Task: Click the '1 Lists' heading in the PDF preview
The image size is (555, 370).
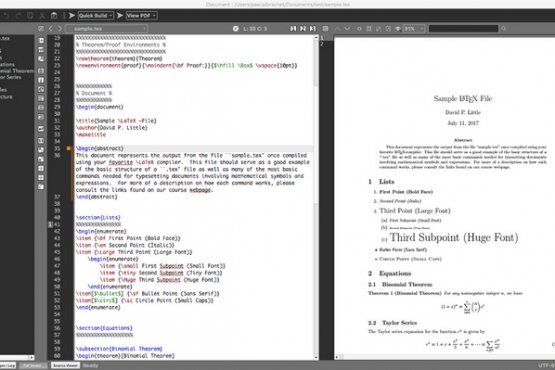Action: pos(381,182)
